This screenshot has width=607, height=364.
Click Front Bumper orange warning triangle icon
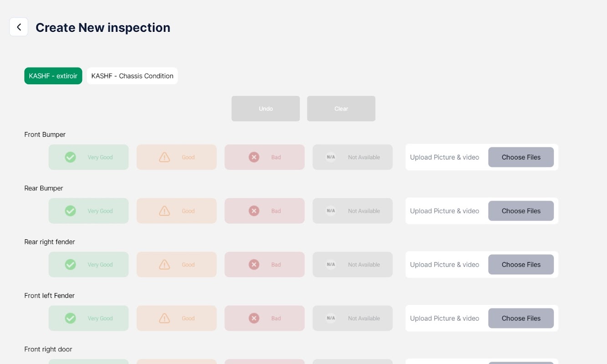pyautogui.click(x=164, y=157)
